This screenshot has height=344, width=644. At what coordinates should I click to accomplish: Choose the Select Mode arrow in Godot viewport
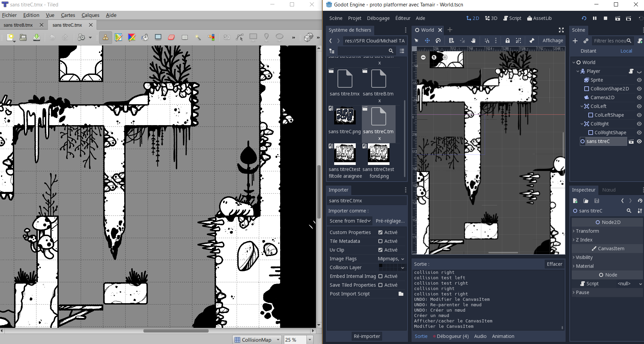417,40
